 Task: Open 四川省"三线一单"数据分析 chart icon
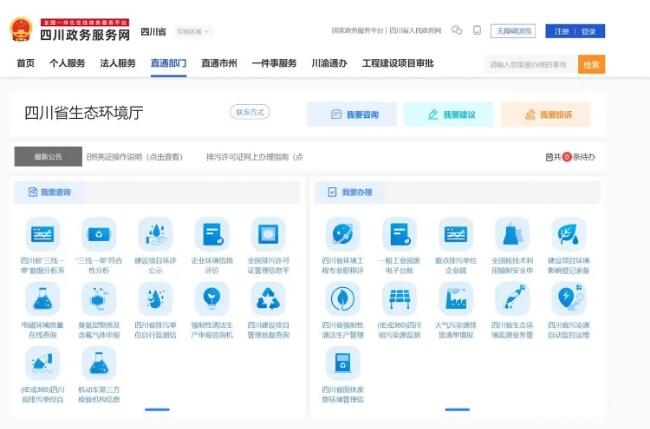tap(43, 235)
